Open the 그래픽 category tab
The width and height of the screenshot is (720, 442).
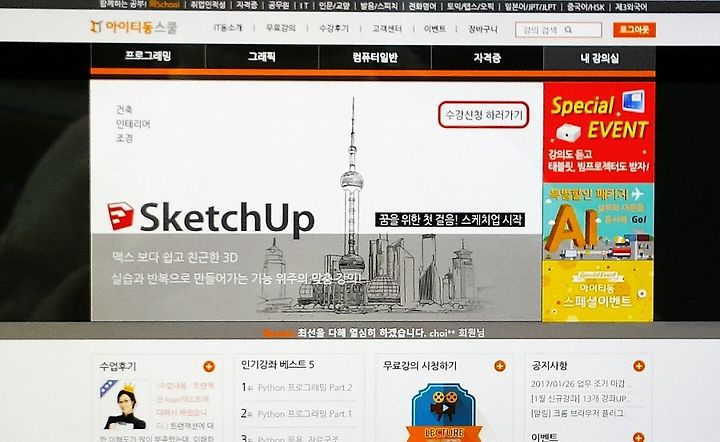[262, 56]
